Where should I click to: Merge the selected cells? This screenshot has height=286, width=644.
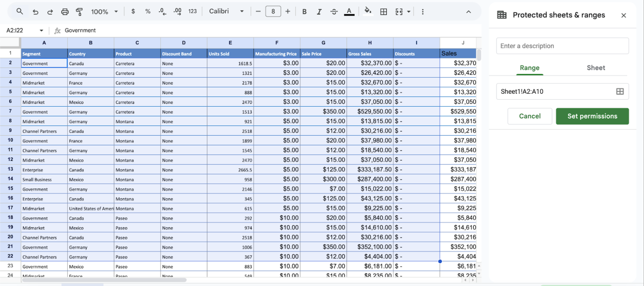[399, 11]
